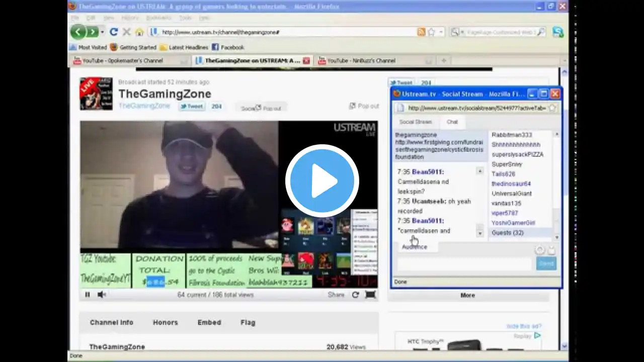Image resolution: width=644 pixels, height=362 pixels.
Task: Open the history dropdown next to forward arrow
Action: tap(102, 32)
